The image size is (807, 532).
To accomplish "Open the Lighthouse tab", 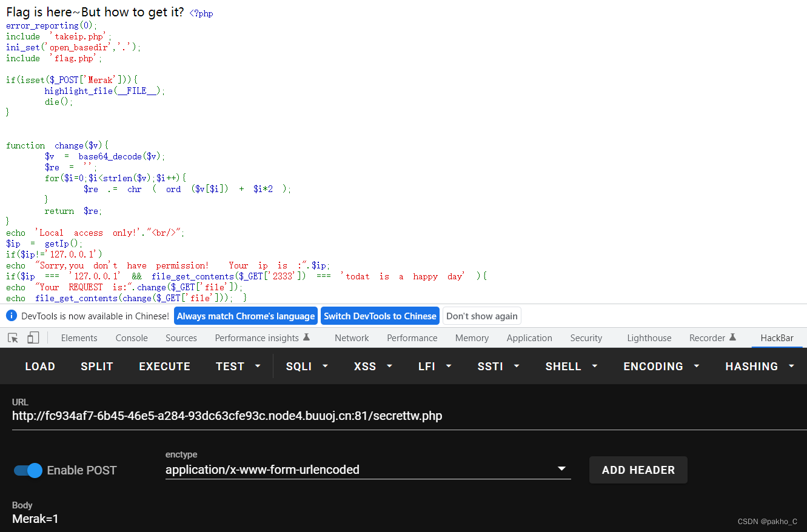I will tap(649, 338).
